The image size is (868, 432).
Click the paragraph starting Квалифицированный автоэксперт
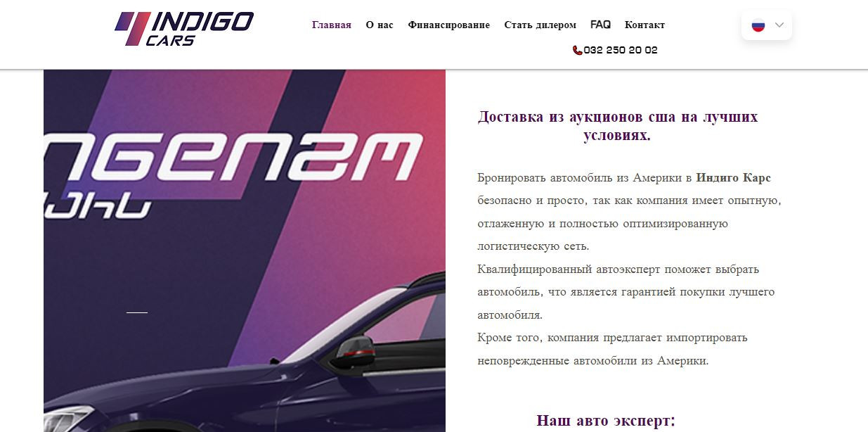[x=626, y=292]
